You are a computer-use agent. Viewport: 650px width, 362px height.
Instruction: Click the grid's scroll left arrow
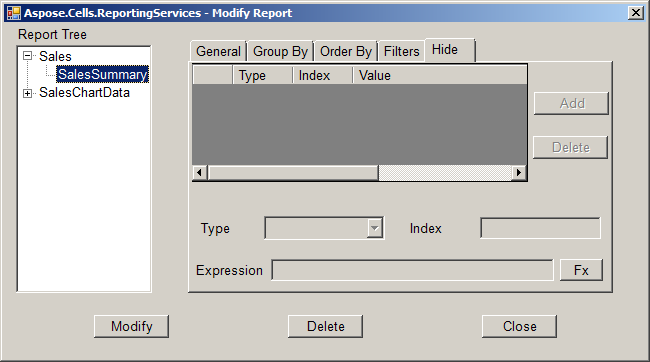(x=200, y=172)
